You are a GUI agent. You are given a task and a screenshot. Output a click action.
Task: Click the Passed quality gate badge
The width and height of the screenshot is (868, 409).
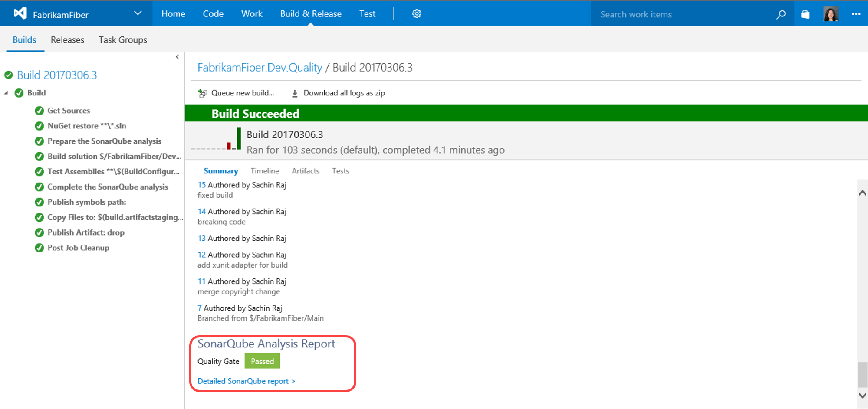pos(262,361)
